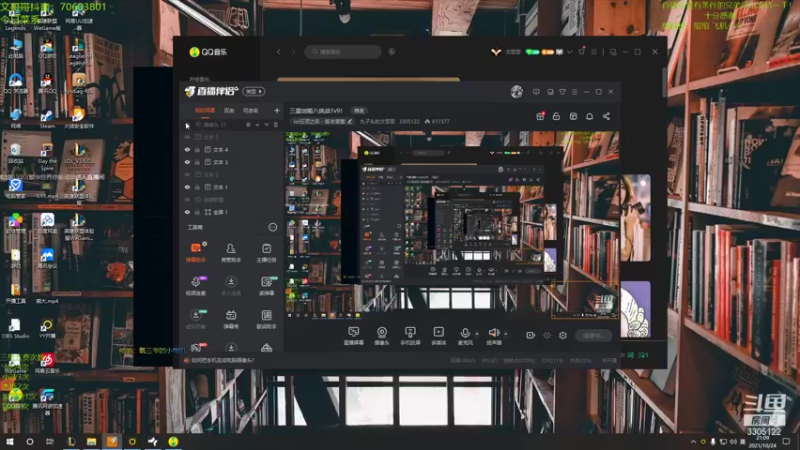Toggle visibility of 全屏 1 layer
The image size is (800, 450).
pyautogui.click(x=187, y=212)
